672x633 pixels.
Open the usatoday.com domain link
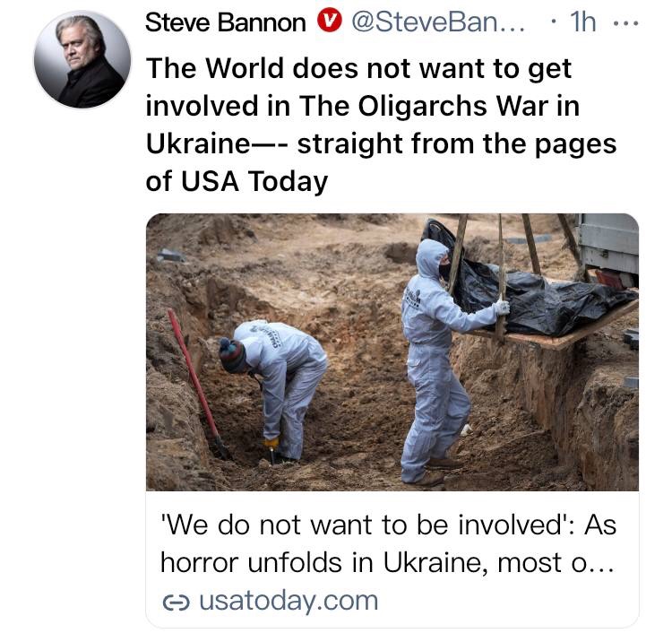click(289, 601)
